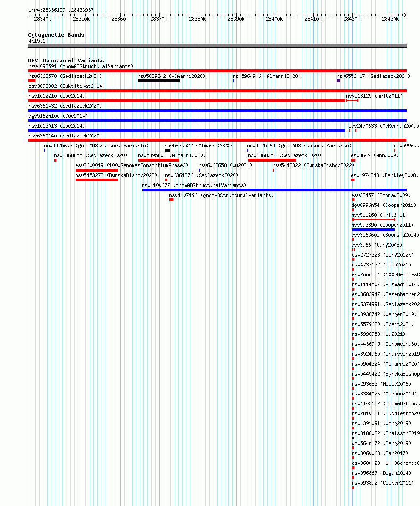Screen dimensions: 420x506
Task: Select nsv3938742 Wenger2019 label
Action: [384, 314]
